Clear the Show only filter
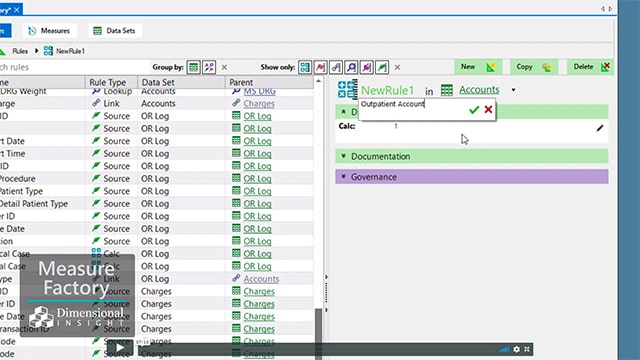Image resolution: width=640 pixels, height=360 pixels. tap(397, 67)
